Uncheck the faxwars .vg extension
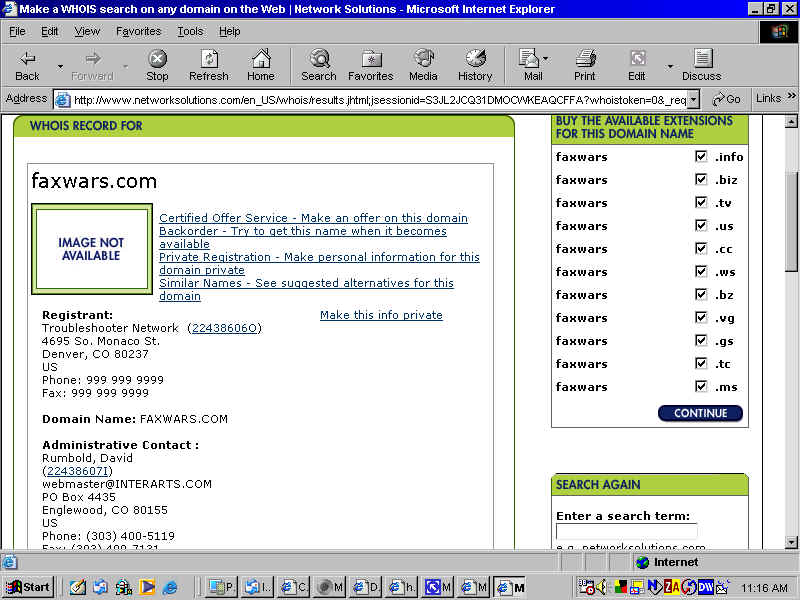The height and width of the screenshot is (600, 800). 701,317
